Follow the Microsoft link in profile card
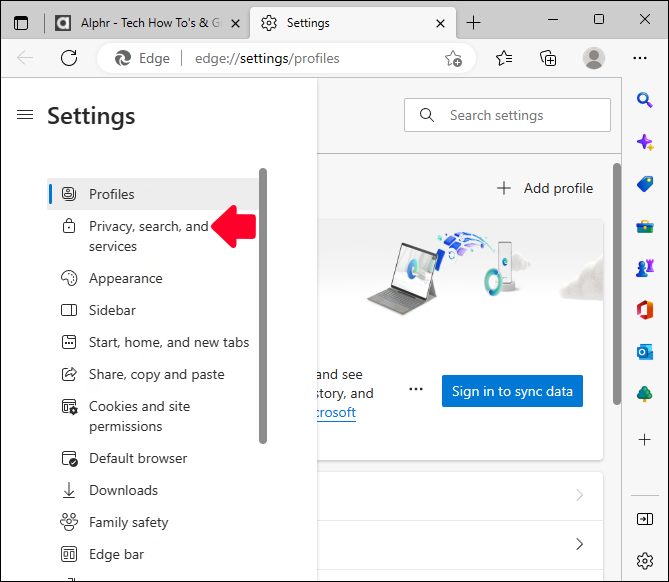669x582 pixels. coord(336,413)
